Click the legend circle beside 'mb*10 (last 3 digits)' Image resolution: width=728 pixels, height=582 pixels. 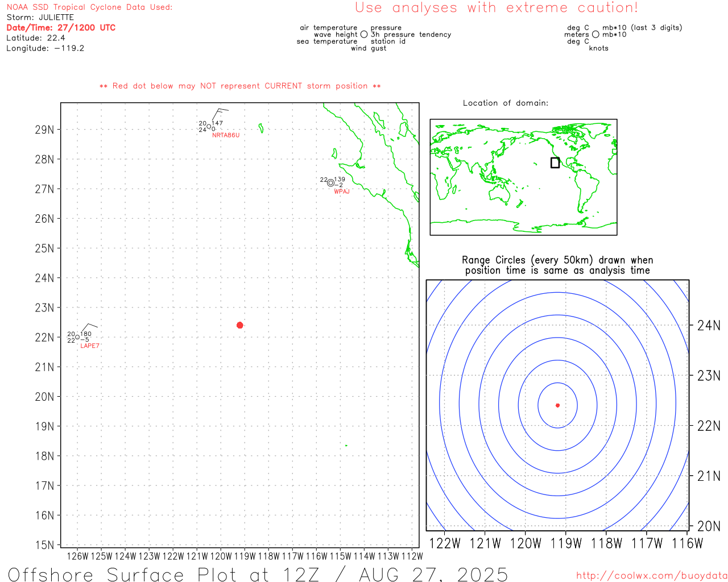[x=595, y=35]
